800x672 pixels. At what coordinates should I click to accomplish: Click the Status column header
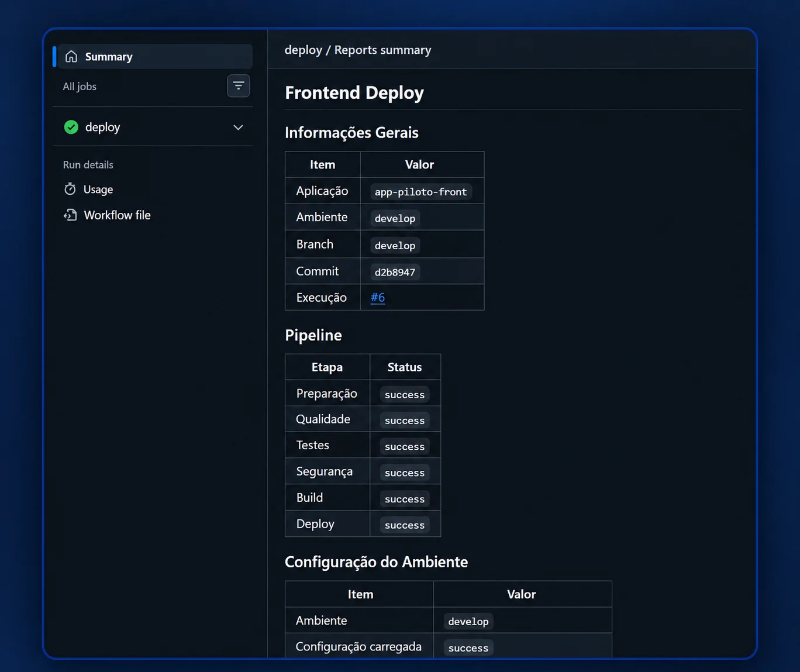pyautogui.click(x=405, y=367)
